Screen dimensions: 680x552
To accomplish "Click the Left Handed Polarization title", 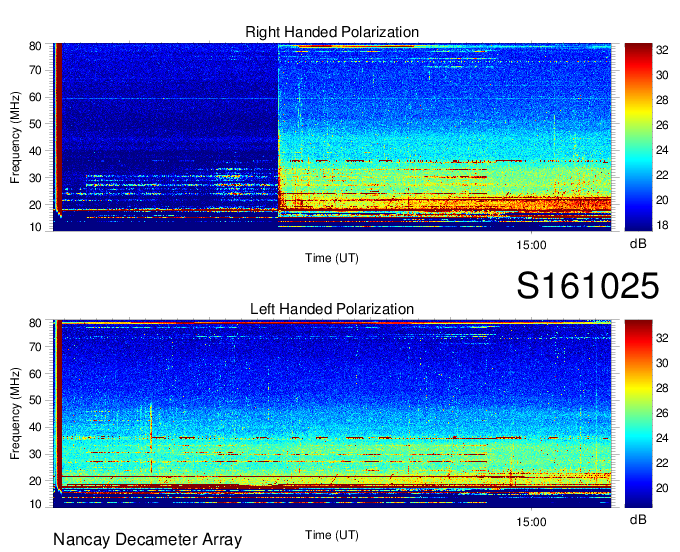I will [332, 309].
